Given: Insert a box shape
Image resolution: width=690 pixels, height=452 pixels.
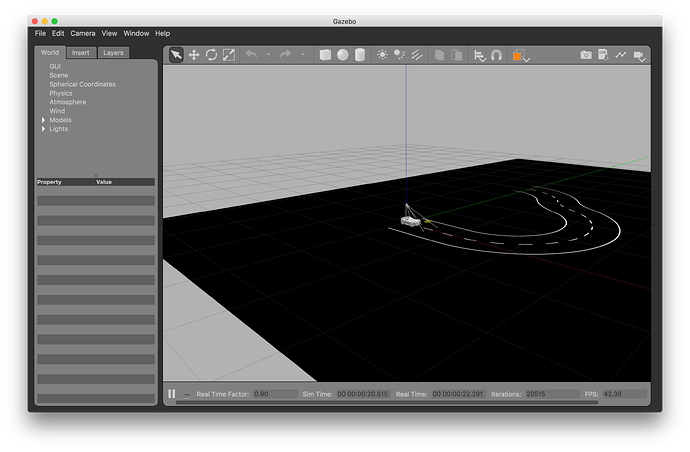Looking at the screenshot, I should click(x=325, y=55).
